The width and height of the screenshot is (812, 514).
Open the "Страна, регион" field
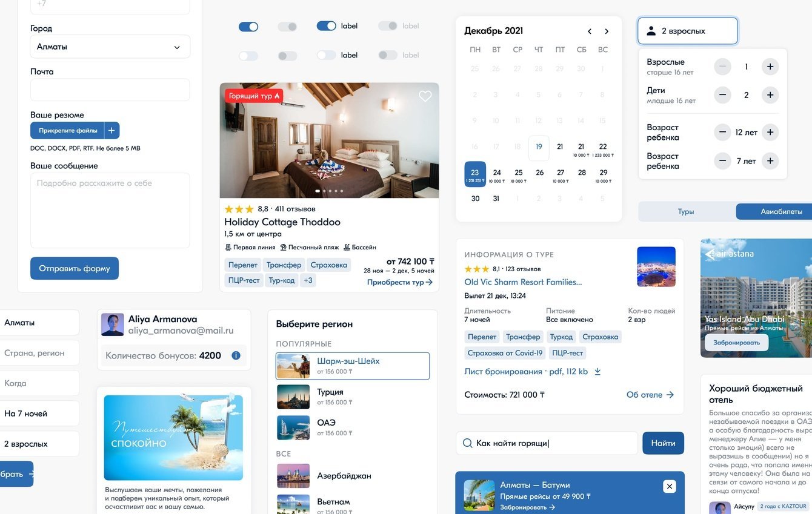39,353
